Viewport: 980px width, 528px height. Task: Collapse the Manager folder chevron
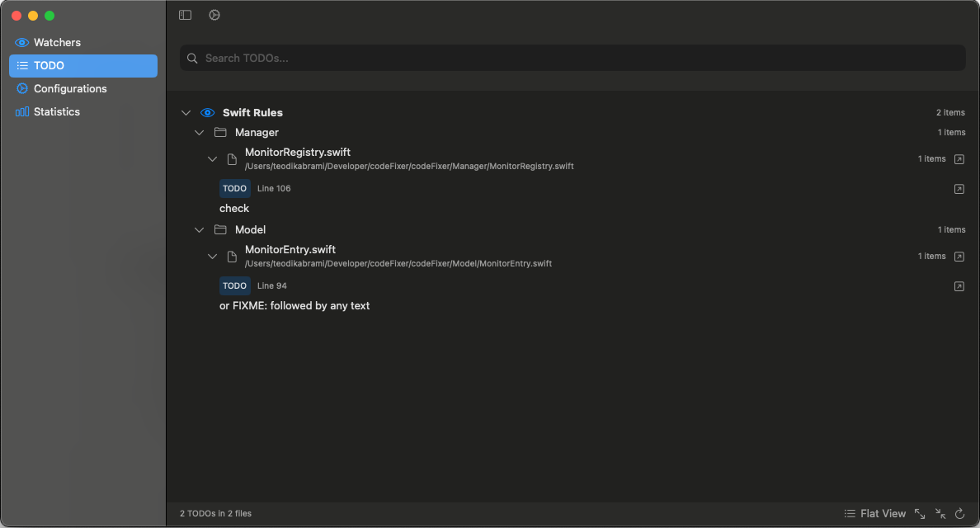tap(199, 132)
